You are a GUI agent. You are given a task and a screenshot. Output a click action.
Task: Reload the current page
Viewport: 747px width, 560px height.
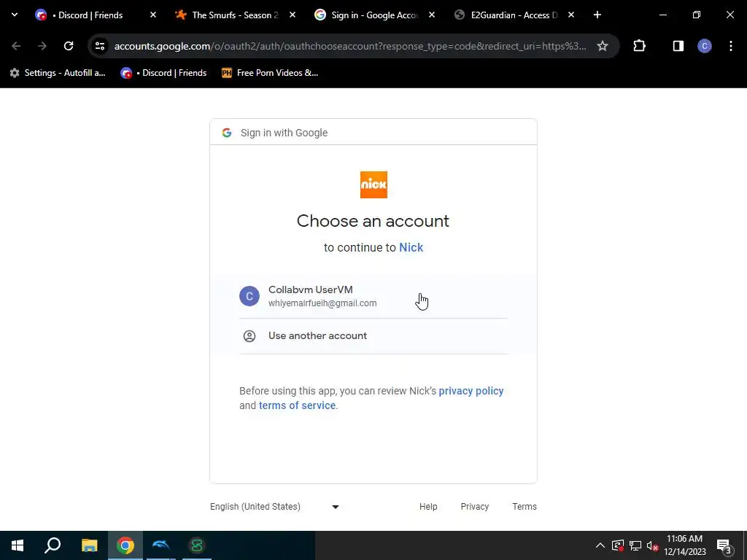point(69,46)
